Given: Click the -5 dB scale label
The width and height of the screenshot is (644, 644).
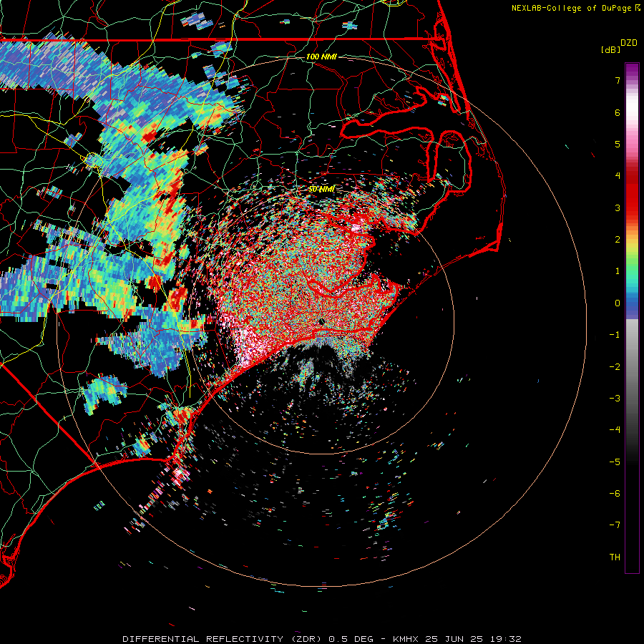Looking at the screenshot, I should pyautogui.click(x=615, y=462).
